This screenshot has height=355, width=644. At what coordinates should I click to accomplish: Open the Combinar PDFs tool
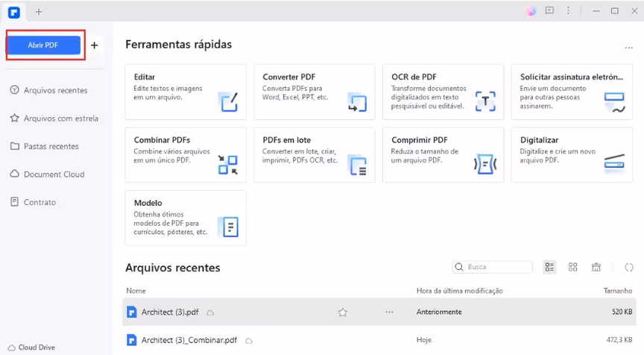[185, 154]
